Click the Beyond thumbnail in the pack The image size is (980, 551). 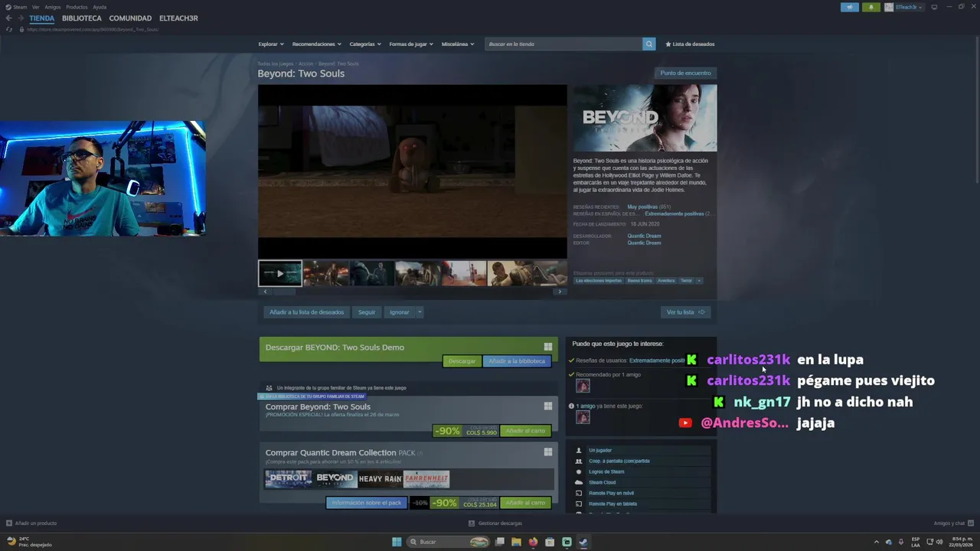click(x=335, y=479)
